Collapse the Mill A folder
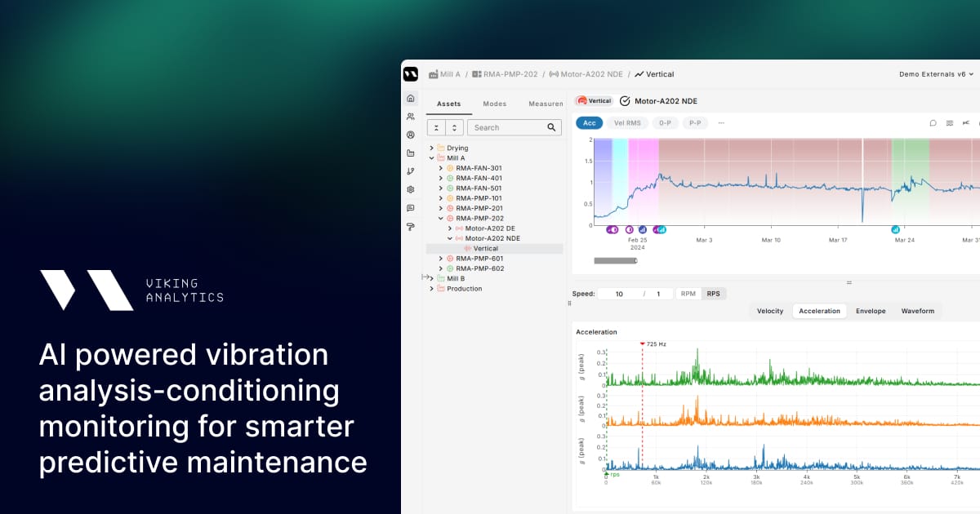Viewport: 980px width, 514px height. (433, 157)
